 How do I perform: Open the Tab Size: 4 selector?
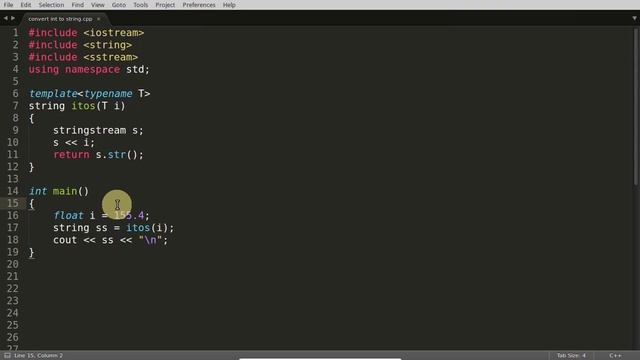571,356
